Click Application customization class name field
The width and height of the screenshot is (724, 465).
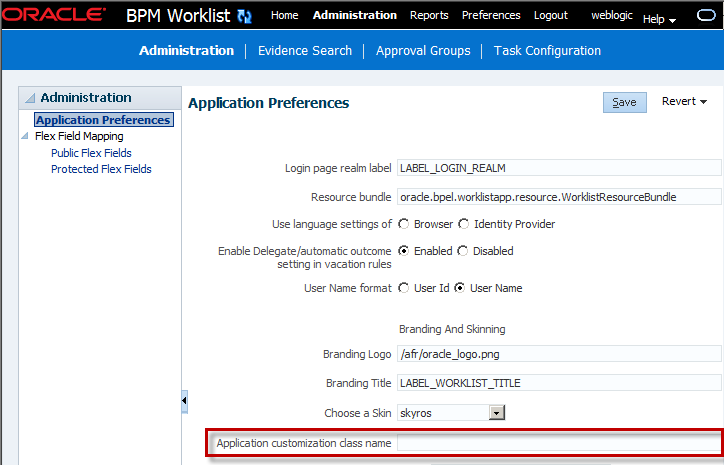[x=559, y=443]
